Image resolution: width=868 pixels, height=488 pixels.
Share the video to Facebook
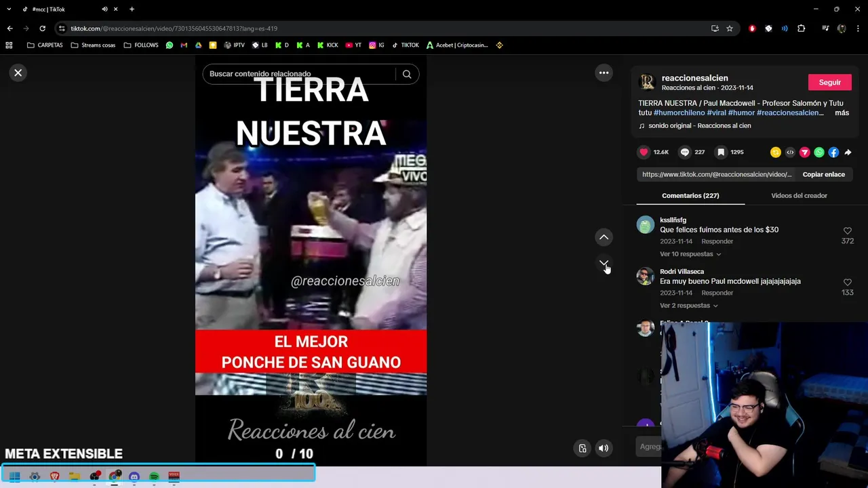[x=833, y=152]
